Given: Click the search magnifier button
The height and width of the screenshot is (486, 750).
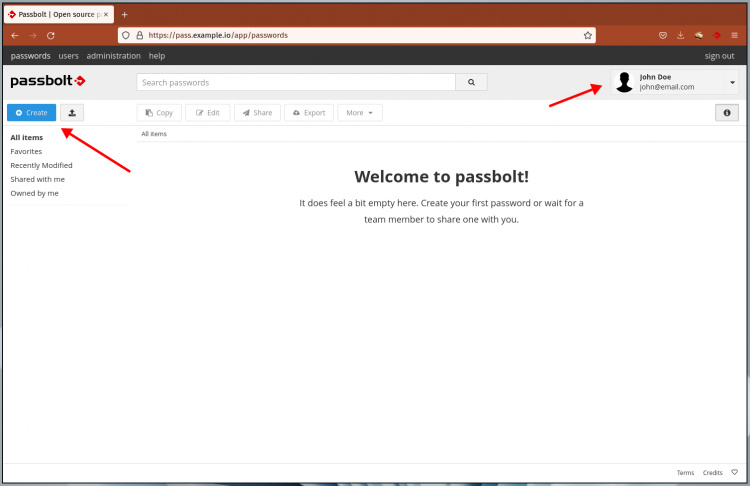Looking at the screenshot, I should click(x=470, y=82).
